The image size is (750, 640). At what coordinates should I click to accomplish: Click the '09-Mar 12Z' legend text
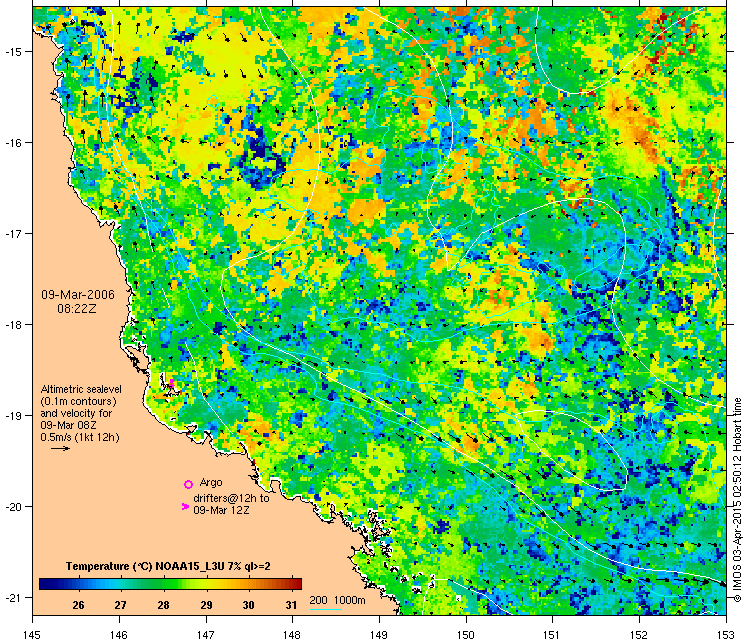[221, 510]
